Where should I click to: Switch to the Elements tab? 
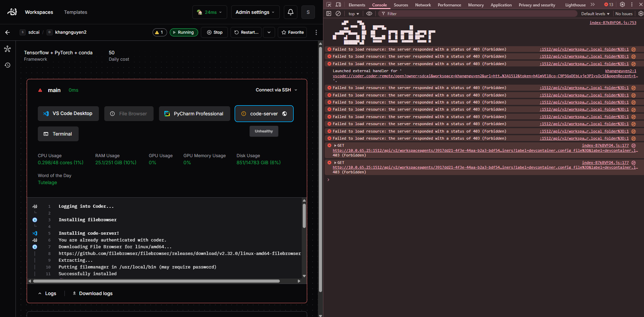click(x=357, y=5)
